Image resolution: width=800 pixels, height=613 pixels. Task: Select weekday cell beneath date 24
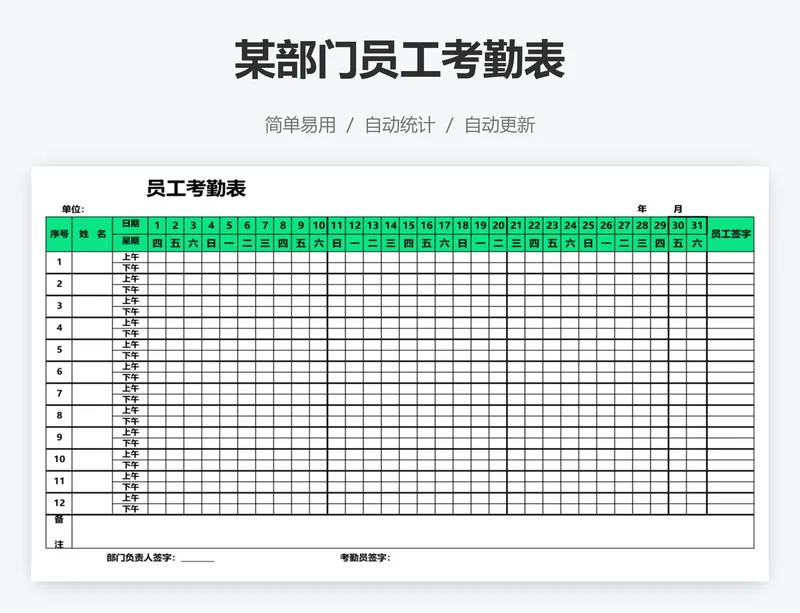pos(570,243)
